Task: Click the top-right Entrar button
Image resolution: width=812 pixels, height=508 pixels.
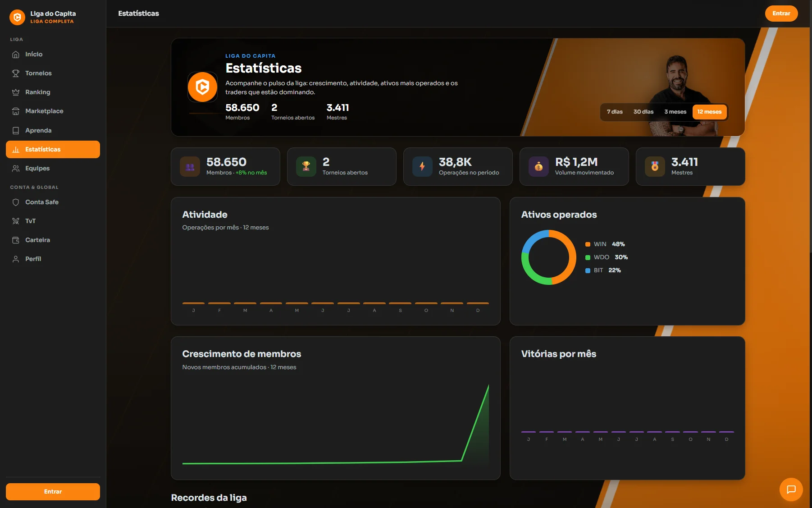Action: (x=781, y=14)
